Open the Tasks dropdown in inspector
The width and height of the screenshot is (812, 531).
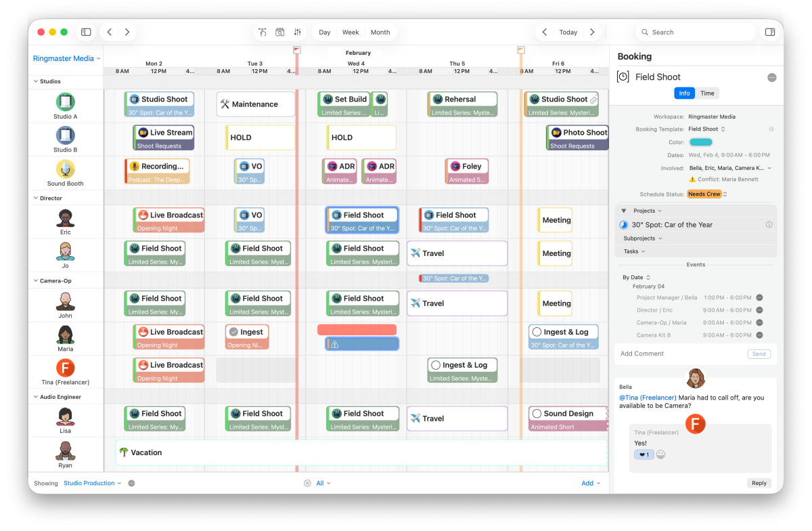tap(634, 251)
